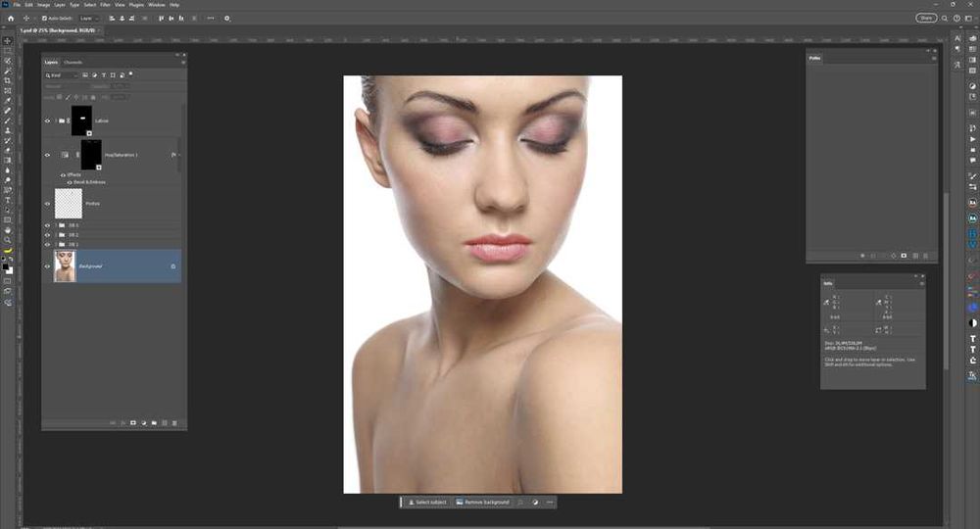This screenshot has height=529, width=980.
Task: Open the Search icon at top right
Action: (x=945, y=18)
